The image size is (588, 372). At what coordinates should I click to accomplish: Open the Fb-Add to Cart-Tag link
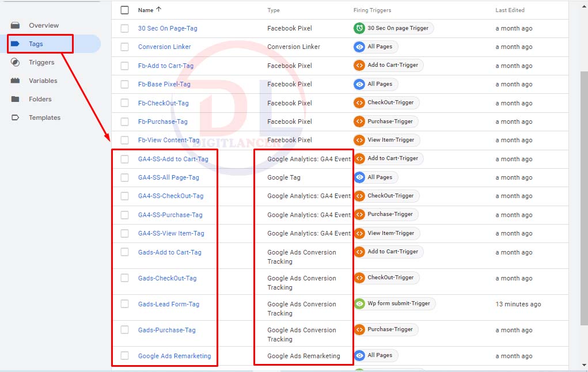[x=166, y=66]
